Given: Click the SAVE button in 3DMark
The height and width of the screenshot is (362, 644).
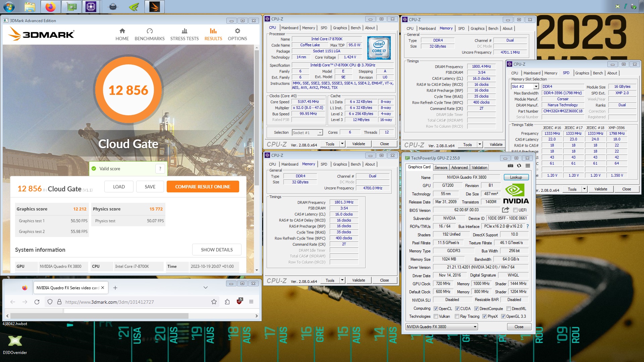Looking at the screenshot, I should coord(150,187).
